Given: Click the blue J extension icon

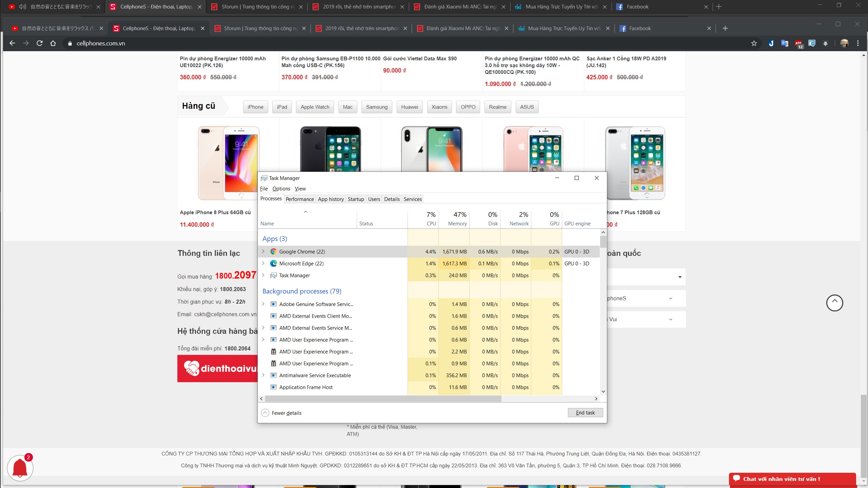Looking at the screenshot, I should [x=771, y=43].
